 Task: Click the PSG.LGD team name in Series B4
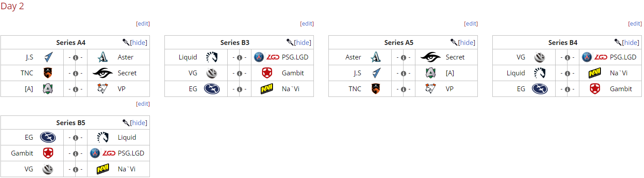(x=623, y=57)
